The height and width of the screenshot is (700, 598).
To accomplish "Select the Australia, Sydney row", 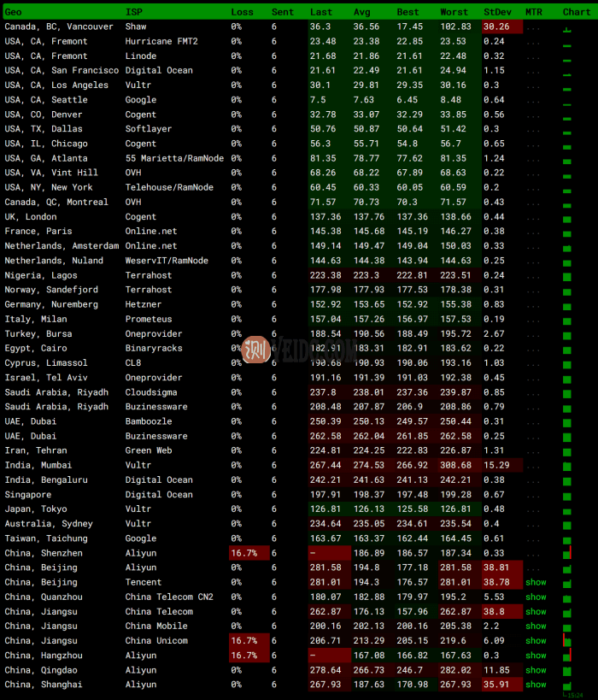I will point(299,524).
